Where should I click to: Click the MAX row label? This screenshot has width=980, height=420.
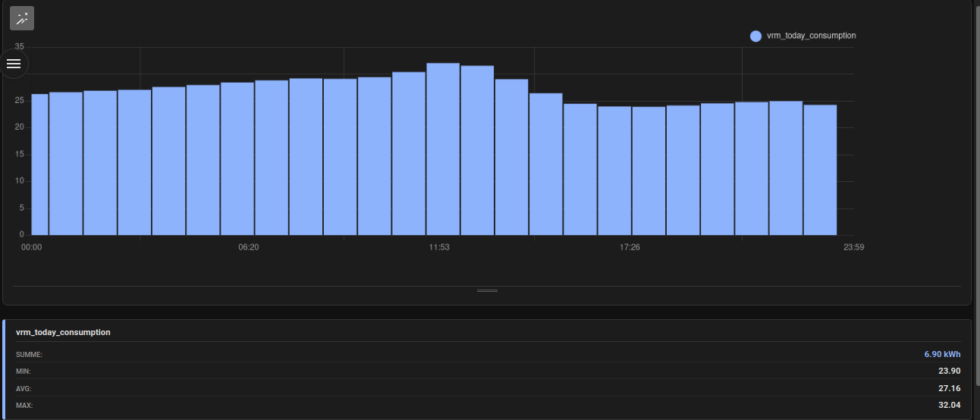click(x=24, y=406)
